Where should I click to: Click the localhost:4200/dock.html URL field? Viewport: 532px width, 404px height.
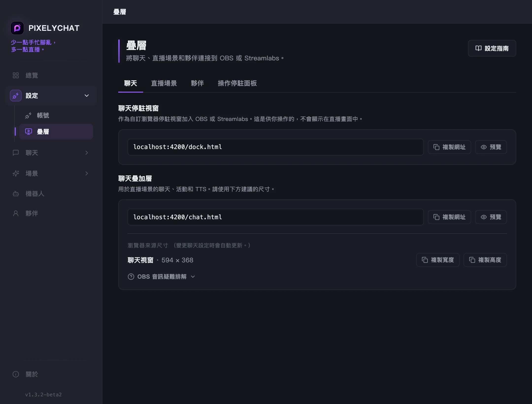[276, 147]
